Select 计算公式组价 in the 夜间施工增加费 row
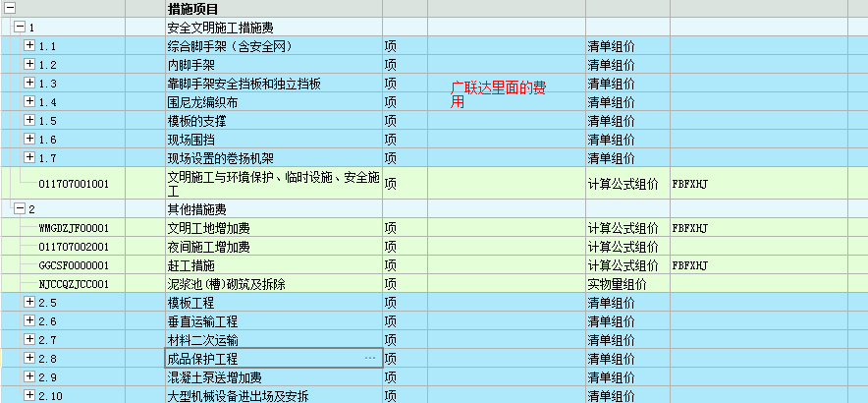The width and height of the screenshot is (868, 403). pos(623,247)
